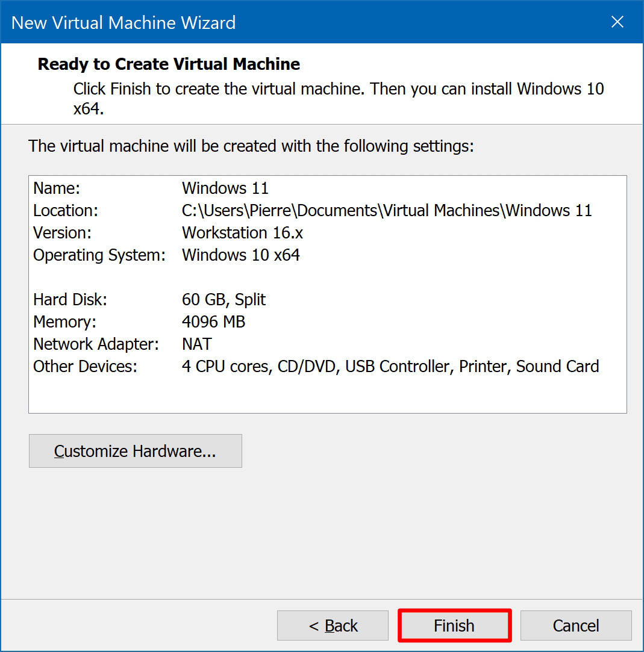
Task: Click the 'Network Adapter:' label
Action: pyautogui.click(x=96, y=344)
